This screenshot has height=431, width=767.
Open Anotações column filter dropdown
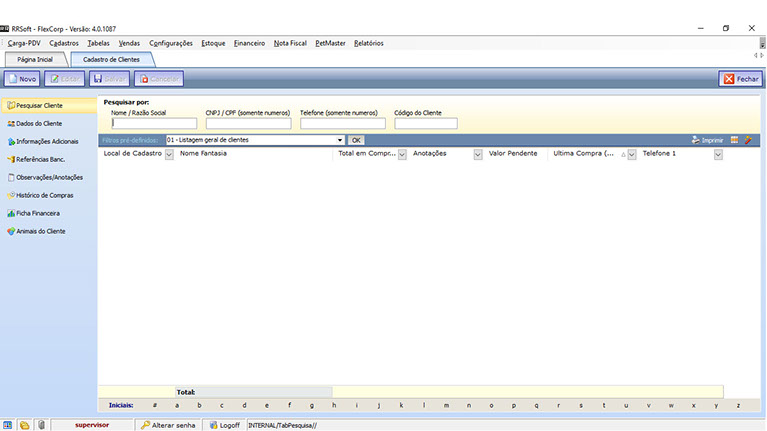[x=477, y=154]
